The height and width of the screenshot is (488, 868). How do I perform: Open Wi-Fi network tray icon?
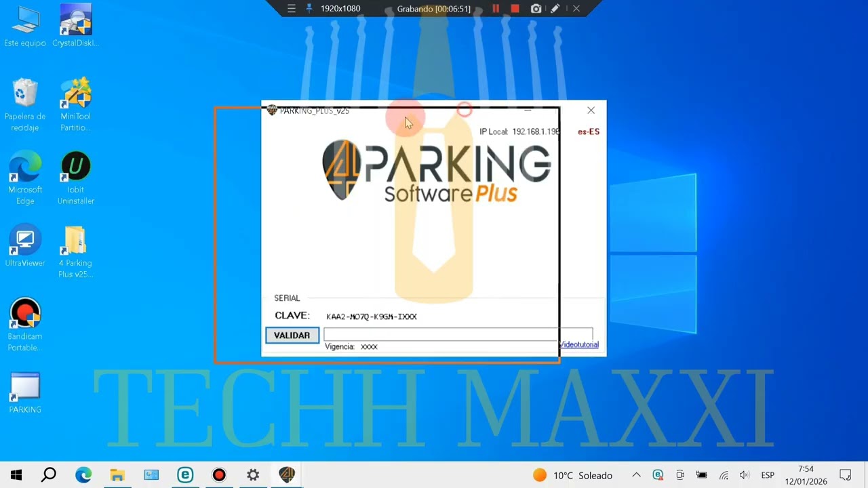[x=724, y=475]
